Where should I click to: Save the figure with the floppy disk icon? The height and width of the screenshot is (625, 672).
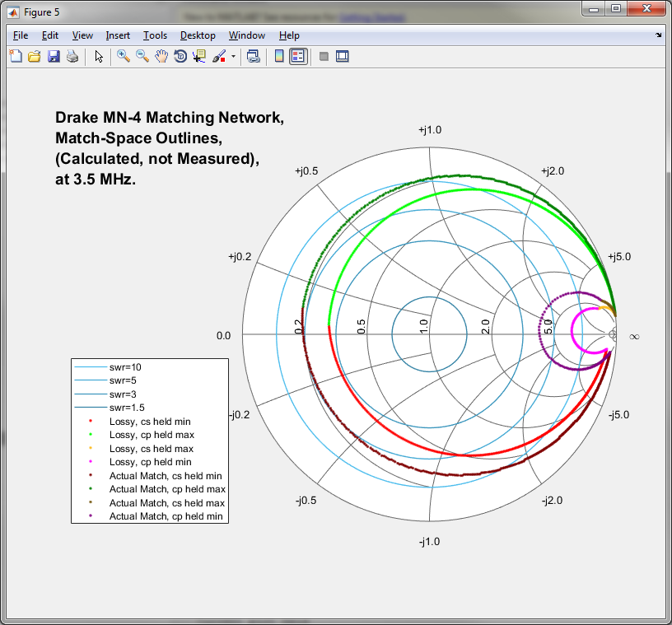(x=54, y=56)
